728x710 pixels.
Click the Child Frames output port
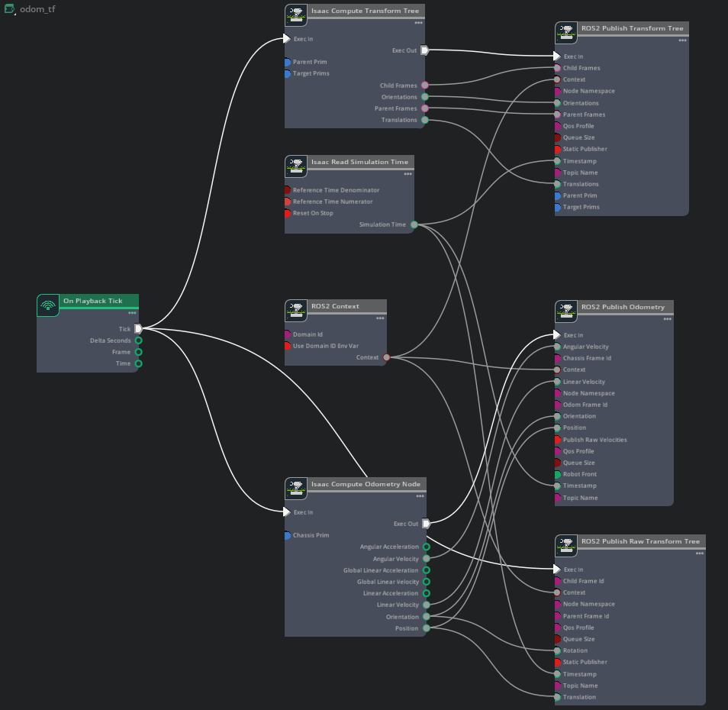[425, 86]
